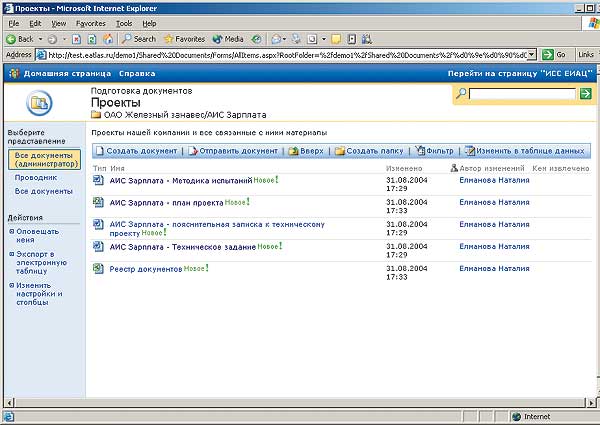Click the Mail icon in toolbar
Image resolution: width=600 pixels, height=425 pixels.
coord(276,39)
